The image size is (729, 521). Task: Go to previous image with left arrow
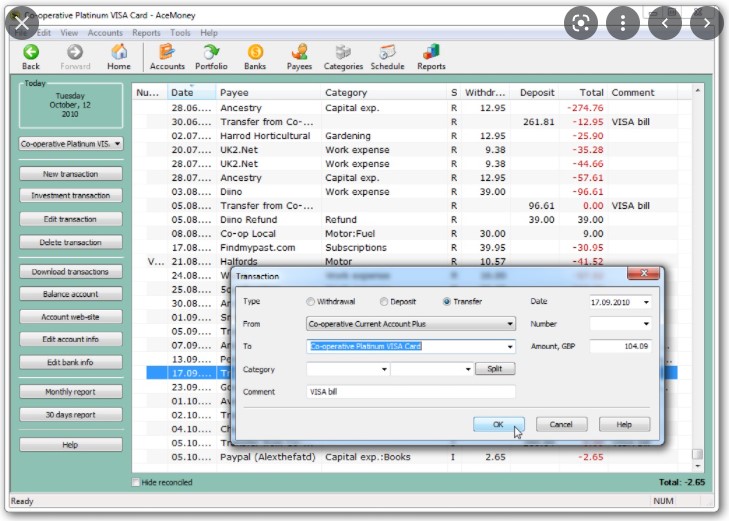[665, 23]
